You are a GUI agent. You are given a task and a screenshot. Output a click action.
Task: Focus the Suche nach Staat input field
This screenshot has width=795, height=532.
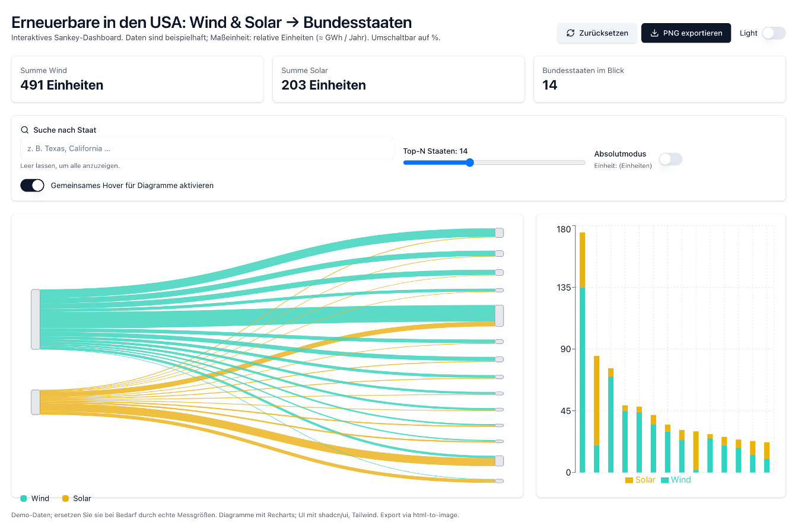(207, 149)
